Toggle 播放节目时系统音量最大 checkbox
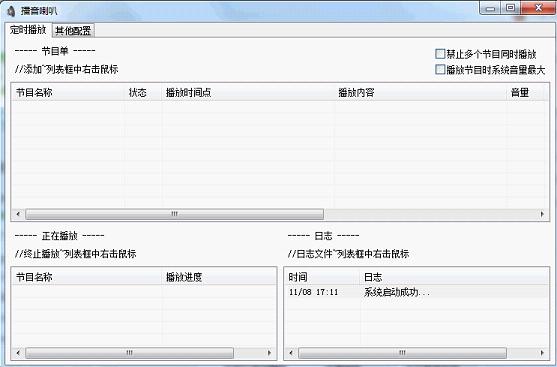Viewport: 557px width, 367px height. point(440,69)
